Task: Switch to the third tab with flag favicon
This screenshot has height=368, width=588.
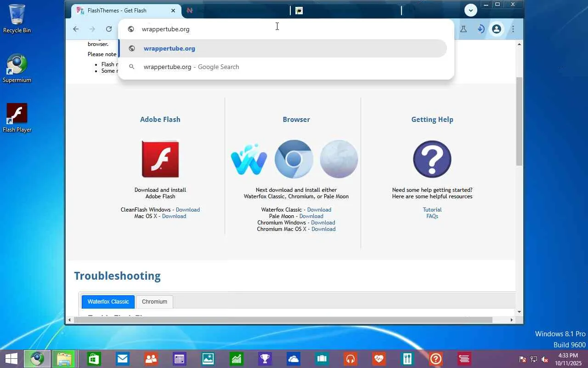Action: tap(346, 10)
